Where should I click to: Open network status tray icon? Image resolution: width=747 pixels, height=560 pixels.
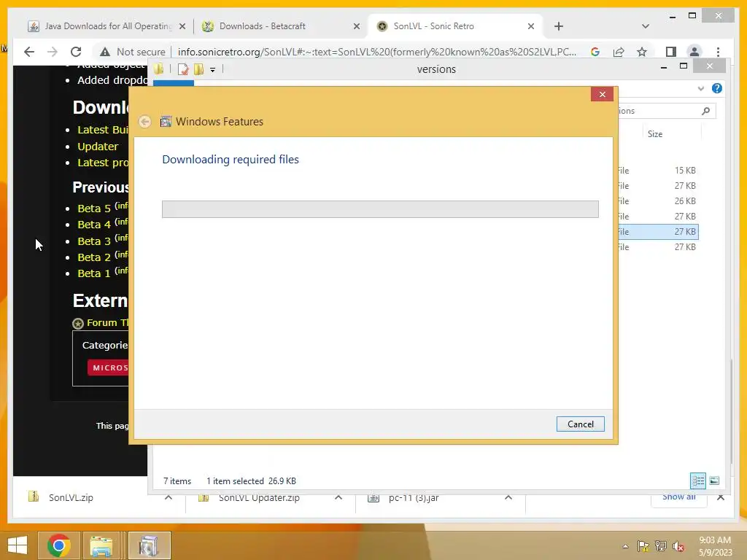click(661, 546)
